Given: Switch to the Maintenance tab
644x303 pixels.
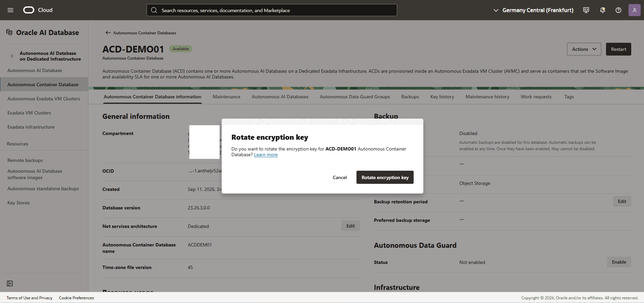Looking at the screenshot, I should point(226,97).
